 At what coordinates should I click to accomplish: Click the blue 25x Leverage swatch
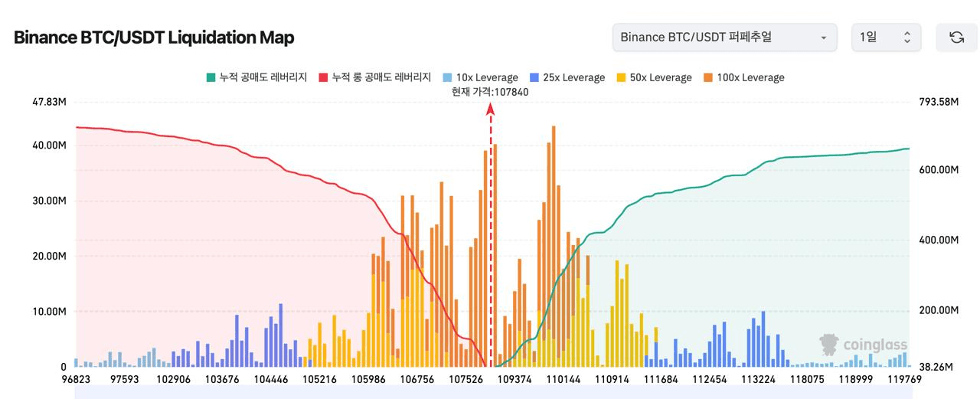point(534,77)
